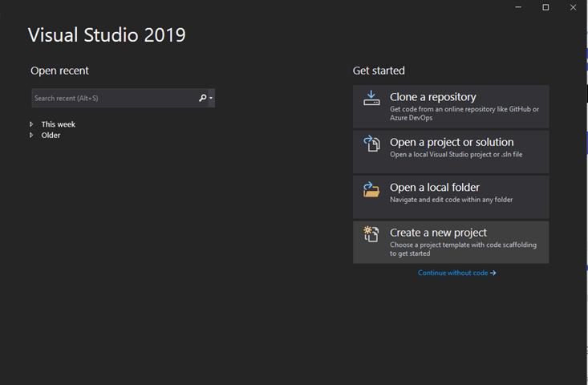Choose Open a local folder title

pyautogui.click(x=435, y=187)
